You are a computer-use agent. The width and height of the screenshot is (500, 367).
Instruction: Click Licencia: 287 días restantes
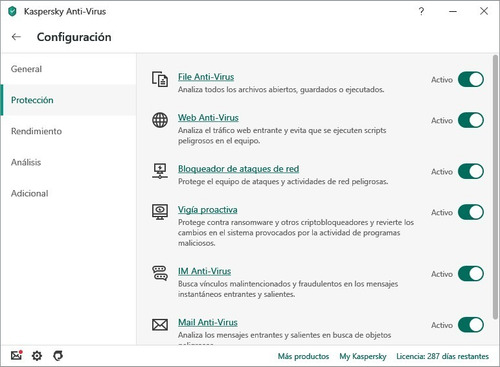pos(442,356)
